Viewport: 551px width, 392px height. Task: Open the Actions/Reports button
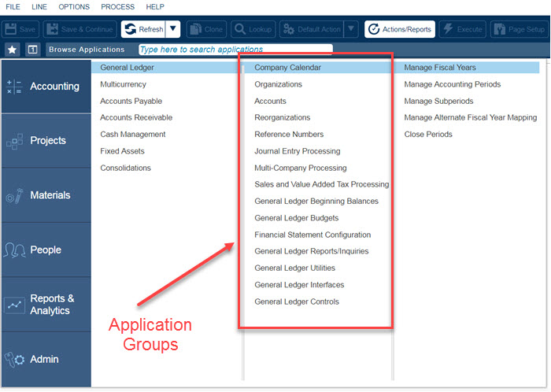400,29
